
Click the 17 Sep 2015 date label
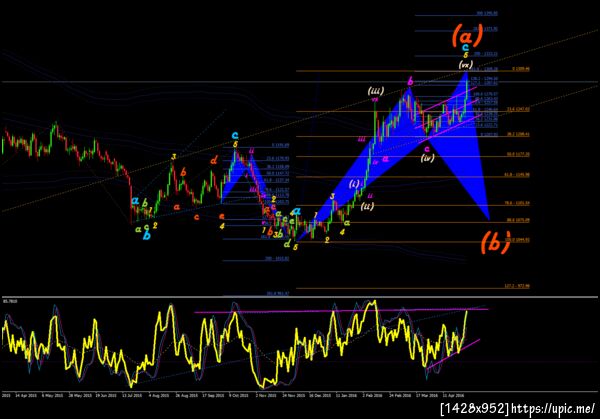point(213,395)
